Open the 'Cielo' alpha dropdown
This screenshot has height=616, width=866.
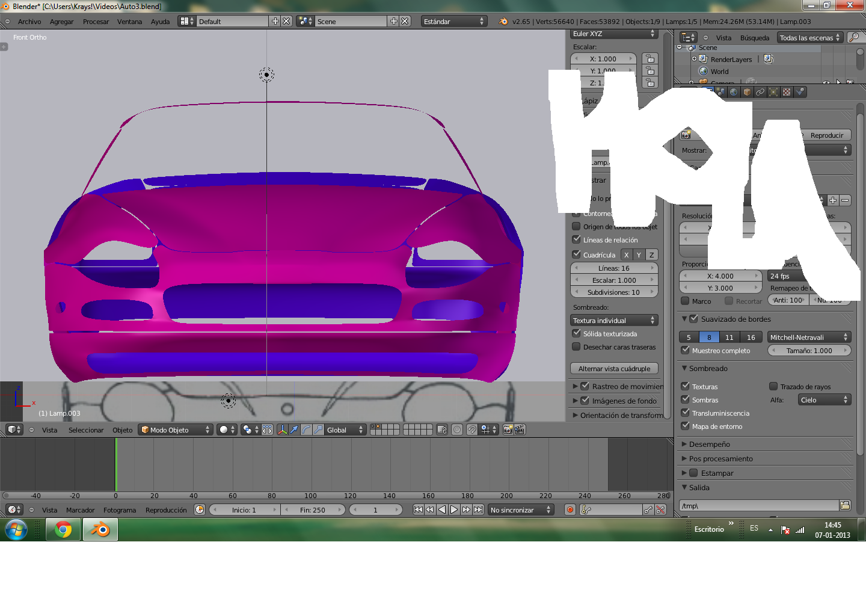pos(825,400)
